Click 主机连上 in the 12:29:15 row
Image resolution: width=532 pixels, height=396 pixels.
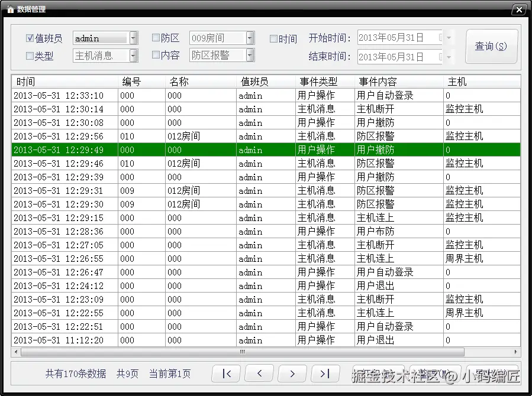(x=375, y=218)
